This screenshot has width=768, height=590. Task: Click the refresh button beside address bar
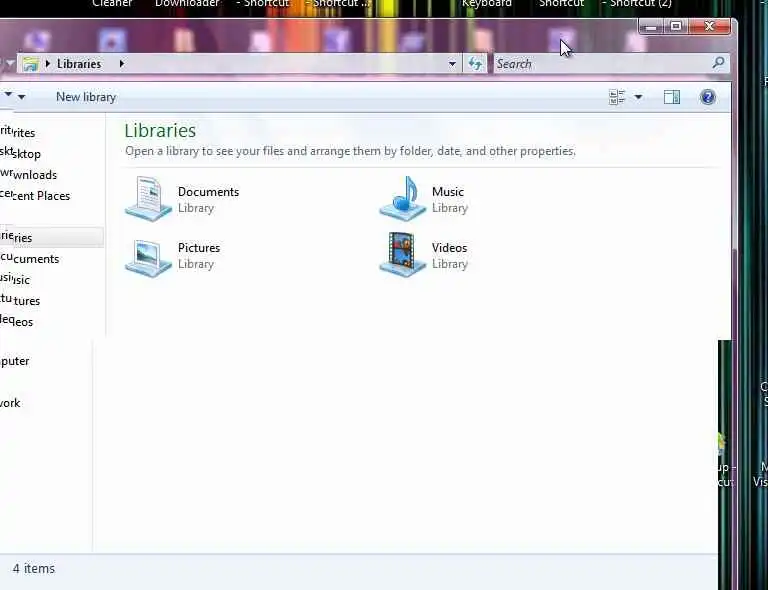[475, 64]
